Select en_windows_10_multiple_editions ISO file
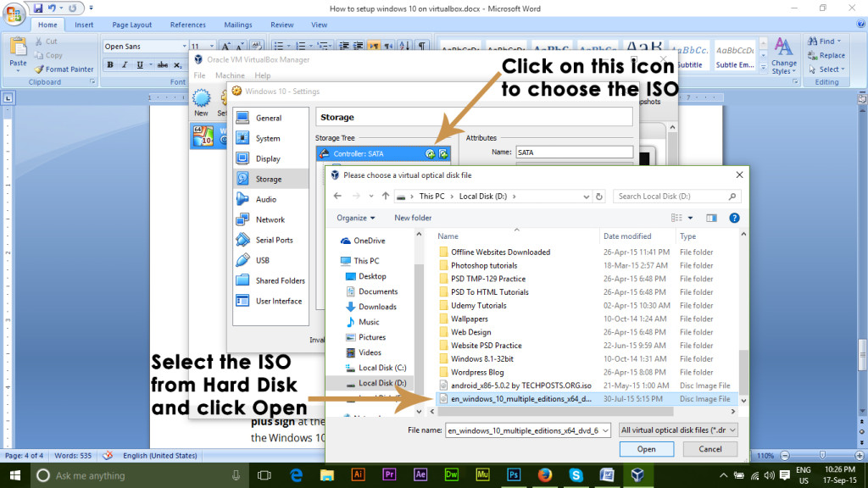Viewport: 868px width, 488px height. pos(520,399)
